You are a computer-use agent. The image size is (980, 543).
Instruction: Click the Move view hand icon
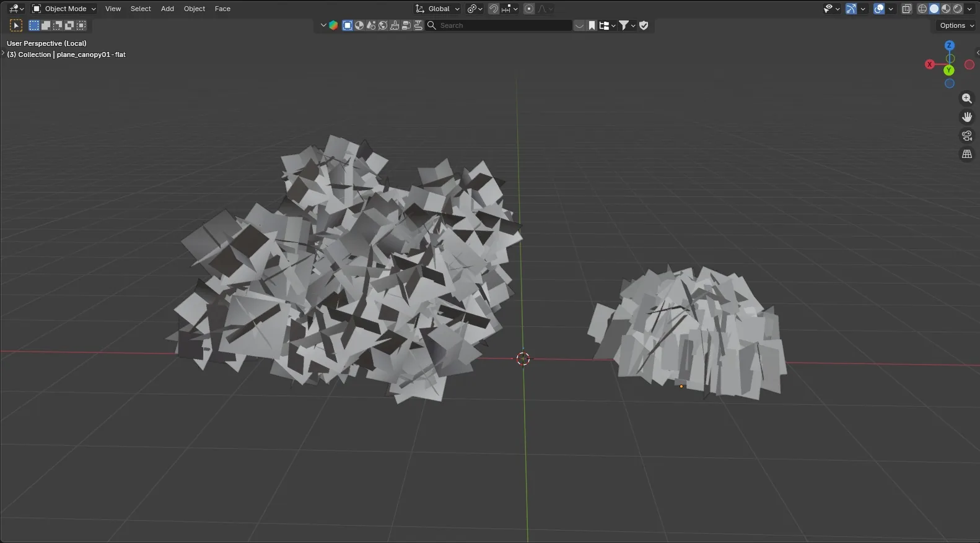(x=966, y=117)
